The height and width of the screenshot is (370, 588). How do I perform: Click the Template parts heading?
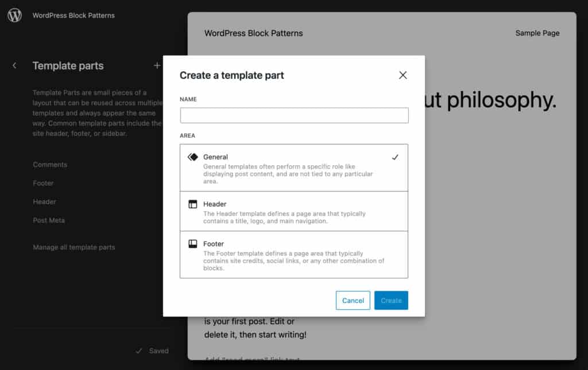click(68, 65)
